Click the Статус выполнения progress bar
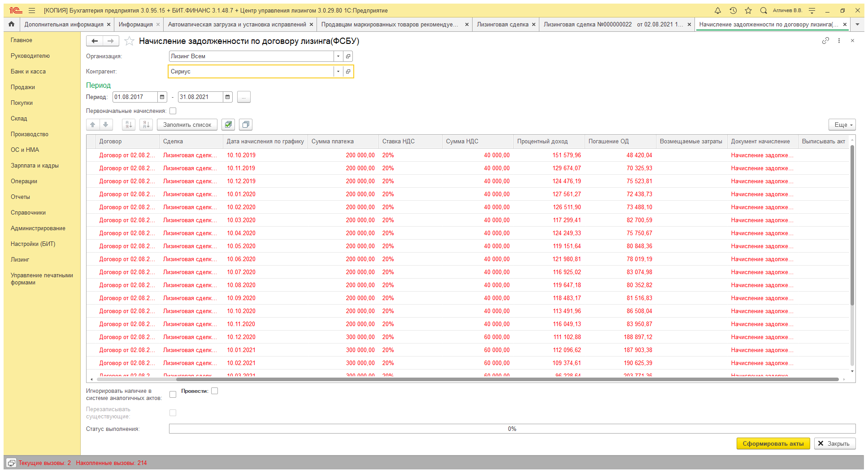 (x=512, y=429)
